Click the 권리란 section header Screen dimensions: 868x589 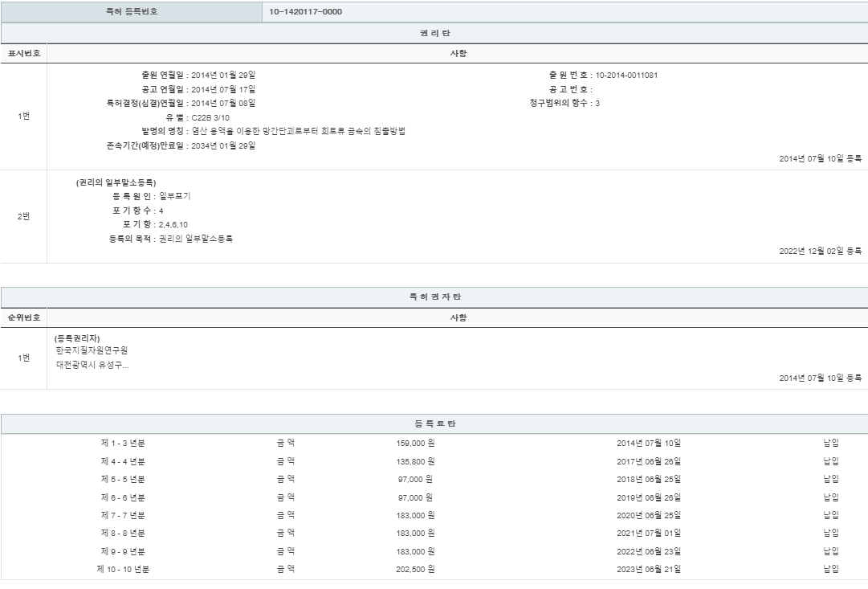pos(434,33)
